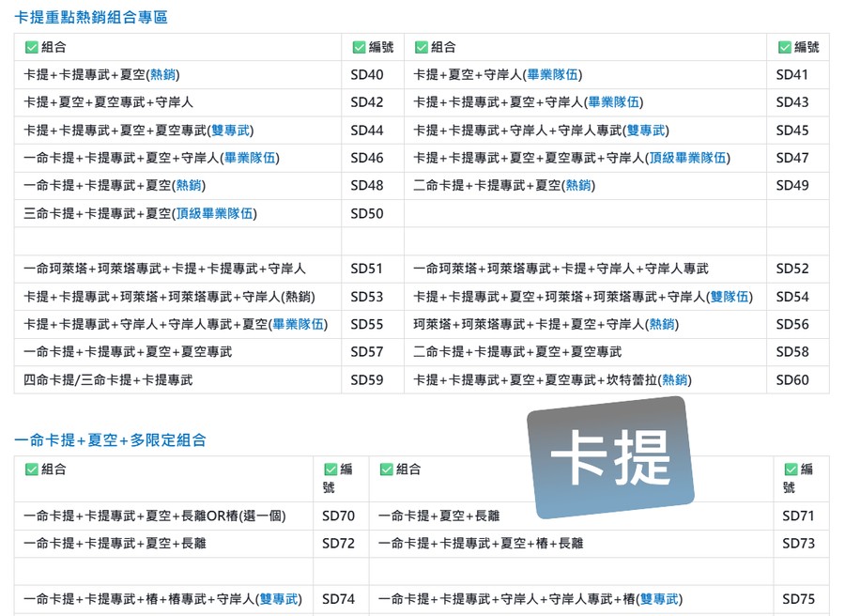
Task: Click the text 二命卡提+卡提專武+夏空+夏空專武
Action: coord(517,352)
